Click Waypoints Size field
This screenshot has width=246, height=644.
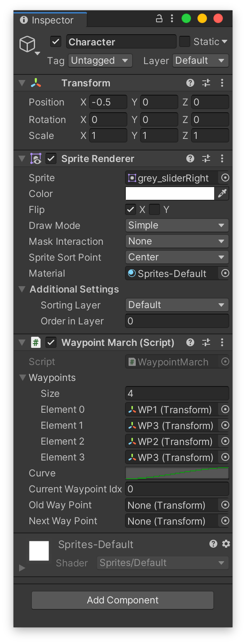[x=177, y=393]
